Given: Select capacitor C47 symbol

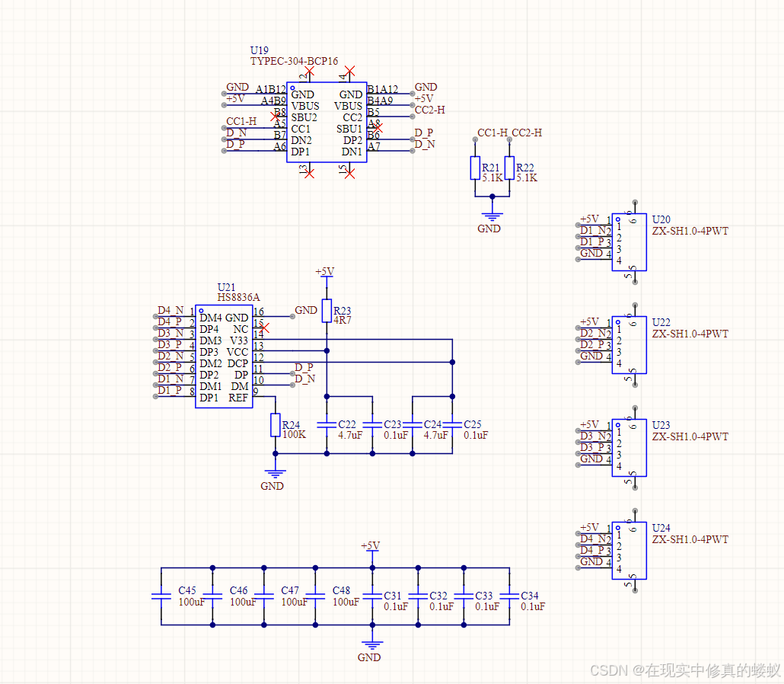Looking at the screenshot, I should 264,596.
